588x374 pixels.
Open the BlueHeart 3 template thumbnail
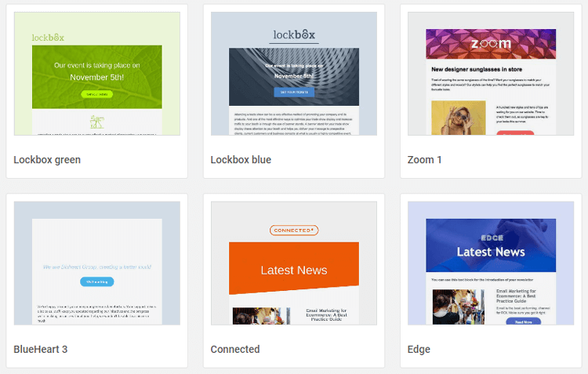(x=97, y=263)
